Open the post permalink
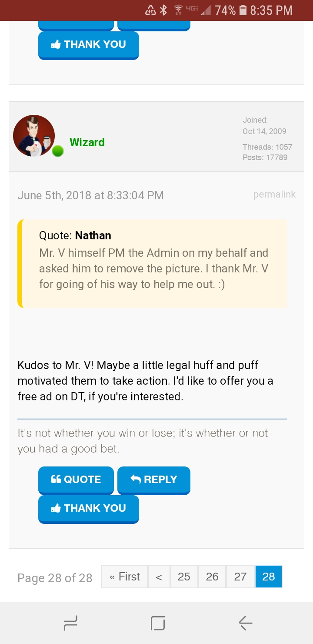This screenshot has height=644, width=313. pyautogui.click(x=274, y=195)
